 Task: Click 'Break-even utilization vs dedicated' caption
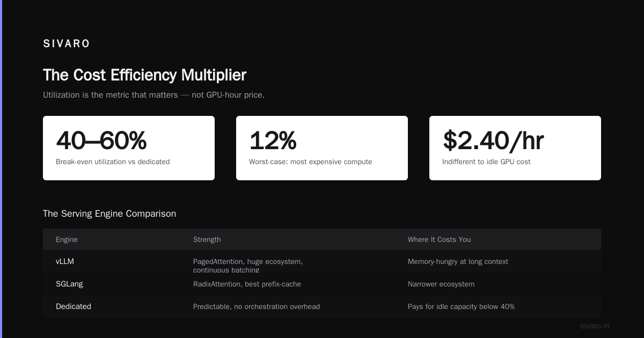pyautogui.click(x=113, y=161)
